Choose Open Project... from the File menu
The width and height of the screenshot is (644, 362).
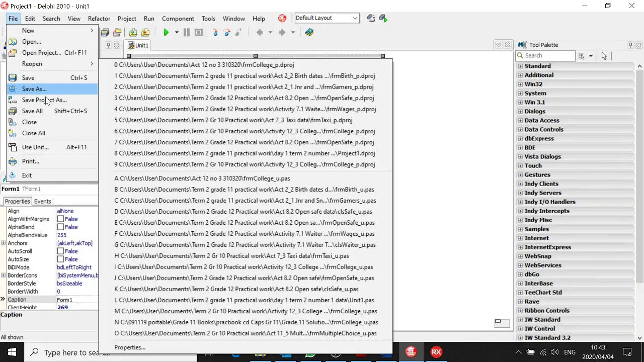point(52,53)
